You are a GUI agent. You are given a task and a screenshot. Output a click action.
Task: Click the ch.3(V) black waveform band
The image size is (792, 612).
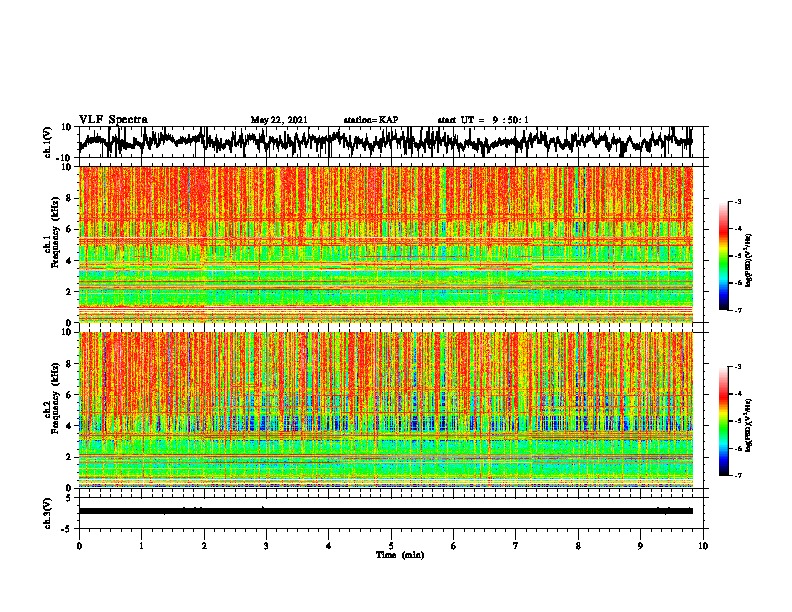(x=386, y=511)
